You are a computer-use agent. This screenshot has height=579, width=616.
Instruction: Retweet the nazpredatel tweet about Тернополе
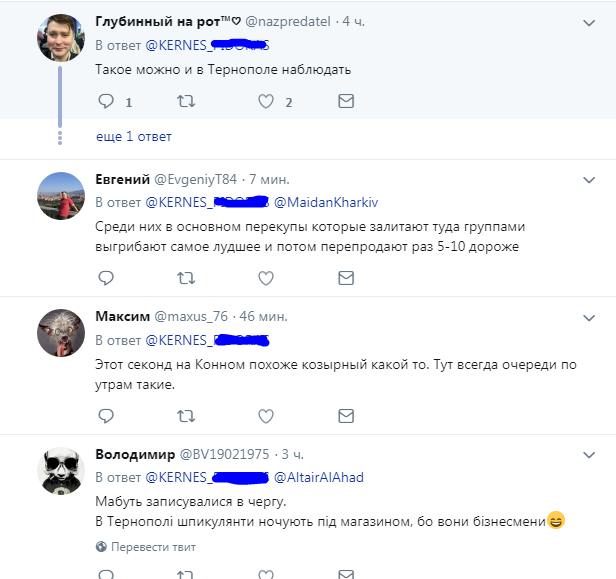tap(185, 102)
